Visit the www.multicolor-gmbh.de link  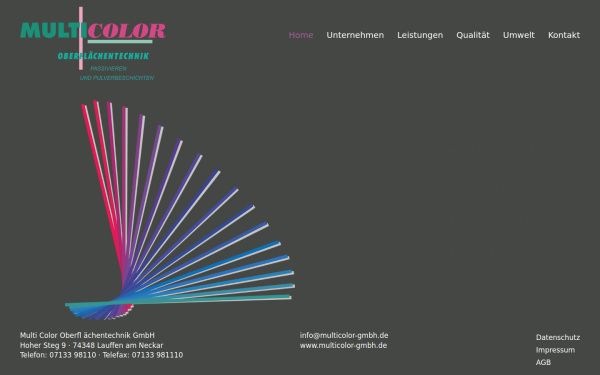point(343,345)
